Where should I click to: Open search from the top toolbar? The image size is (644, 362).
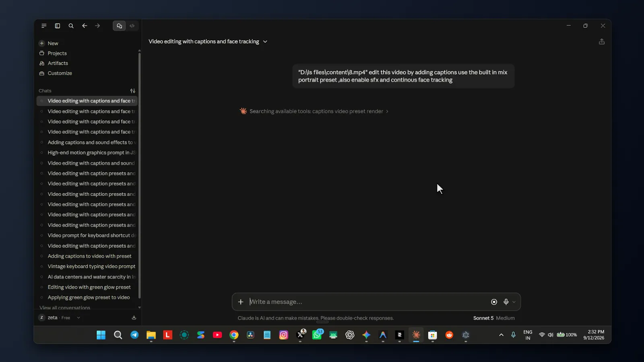pyautogui.click(x=71, y=26)
